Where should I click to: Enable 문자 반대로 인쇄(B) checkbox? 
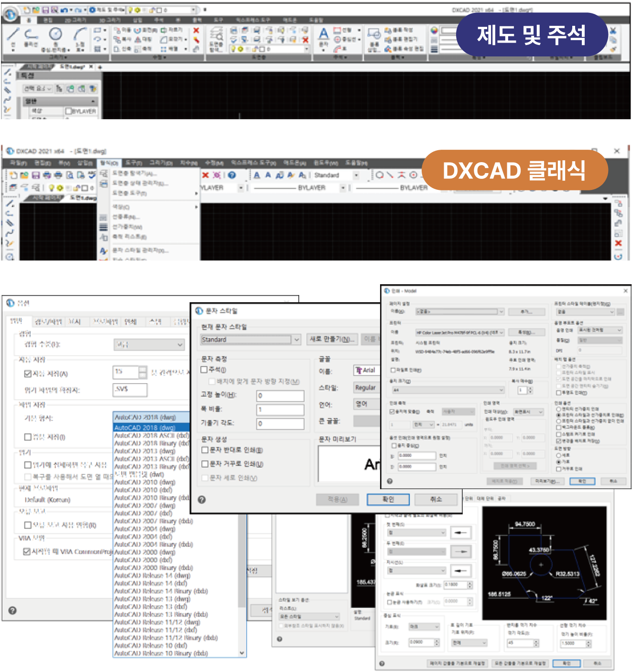pos(205,450)
